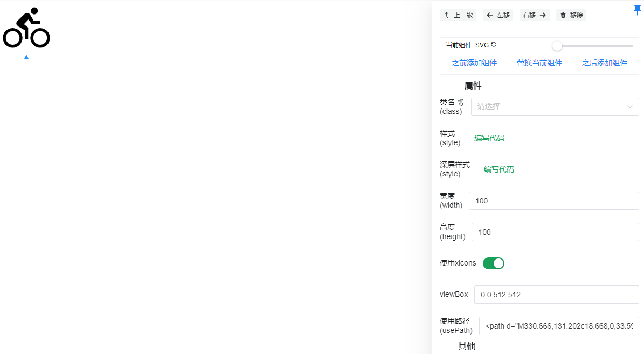
Task: Click the chevron arrow in class select box
Action: point(629,107)
